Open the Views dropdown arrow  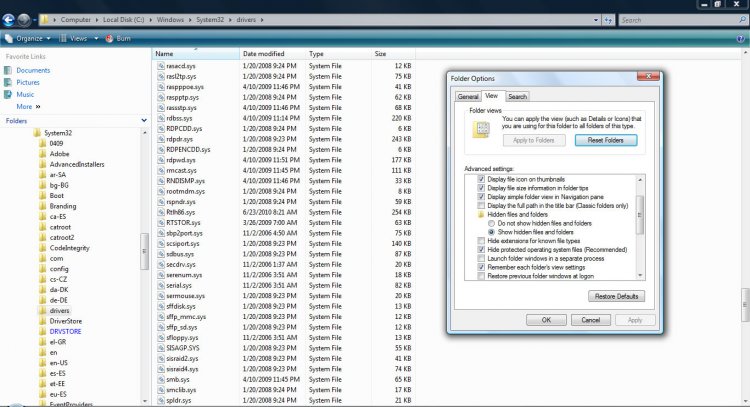point(96,38)
